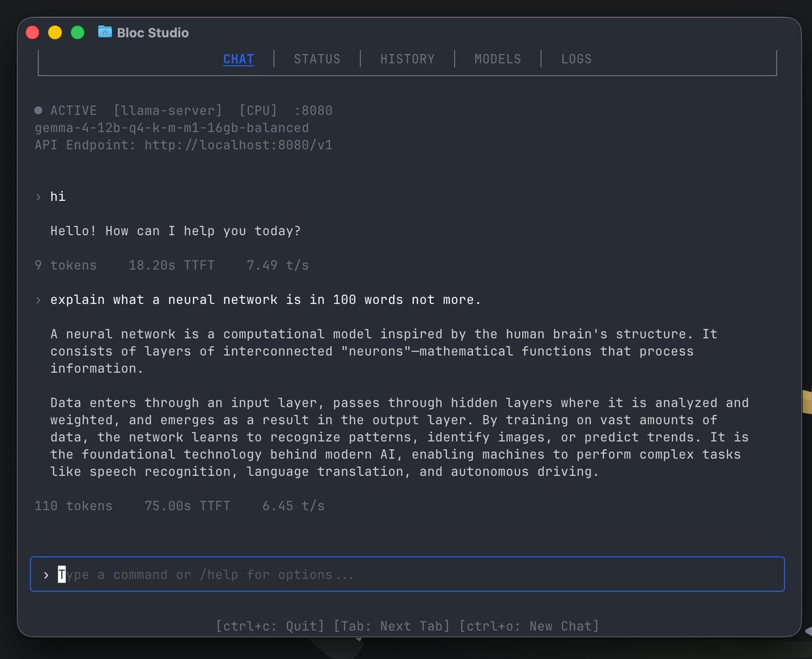Click the prompt chevron in input box
Viewport: 812px width, 659px height.
point(46,574)
